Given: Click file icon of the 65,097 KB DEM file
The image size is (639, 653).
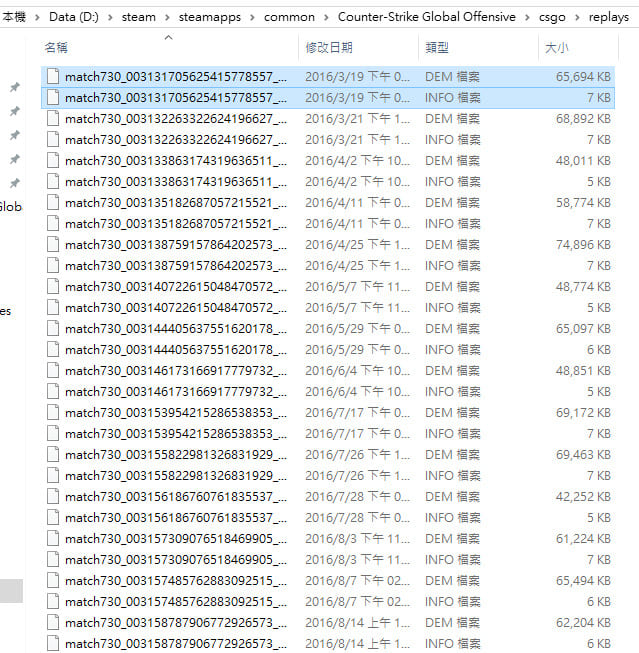Looking at the screenshot, I should click(x=53, y=329).
